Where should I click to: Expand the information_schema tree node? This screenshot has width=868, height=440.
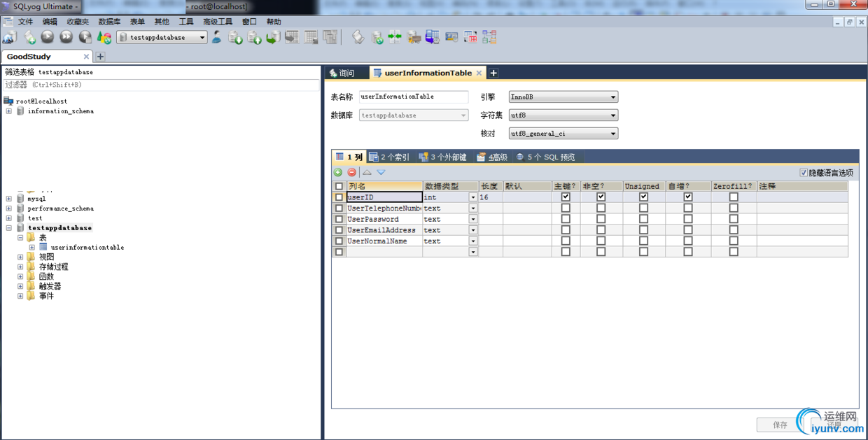pos(9,111)
